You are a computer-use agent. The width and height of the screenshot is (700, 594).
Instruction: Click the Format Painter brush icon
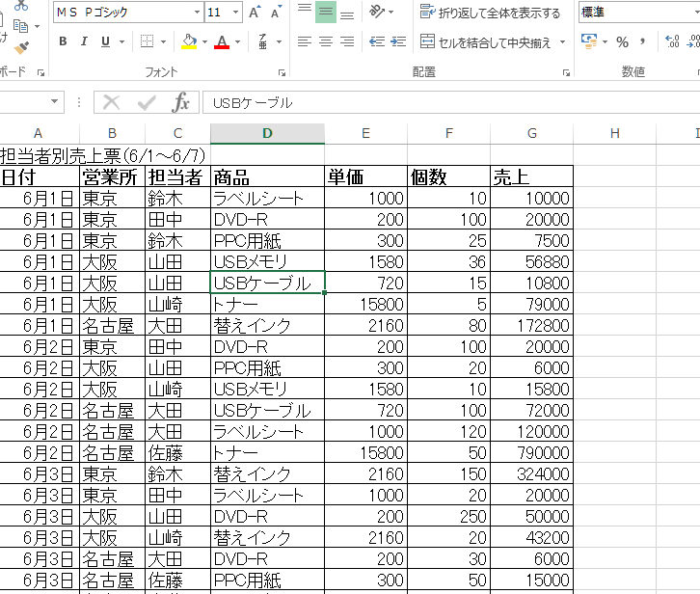(x=20, y=44)
